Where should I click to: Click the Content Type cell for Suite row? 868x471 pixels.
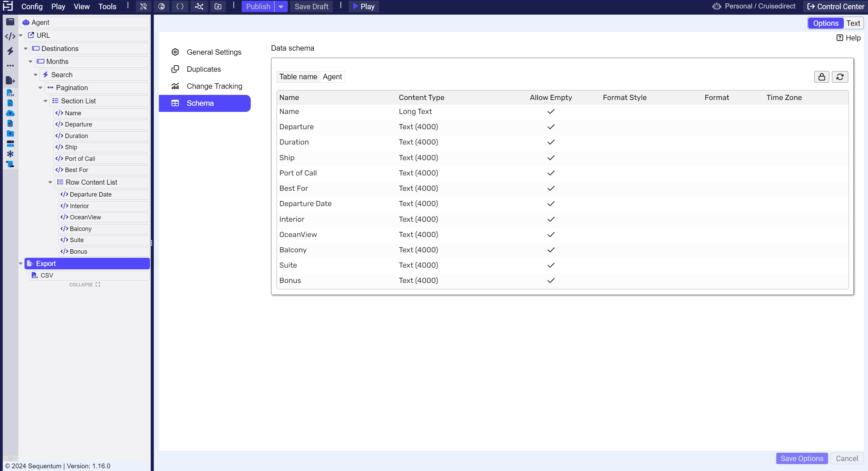coord(418,265)
